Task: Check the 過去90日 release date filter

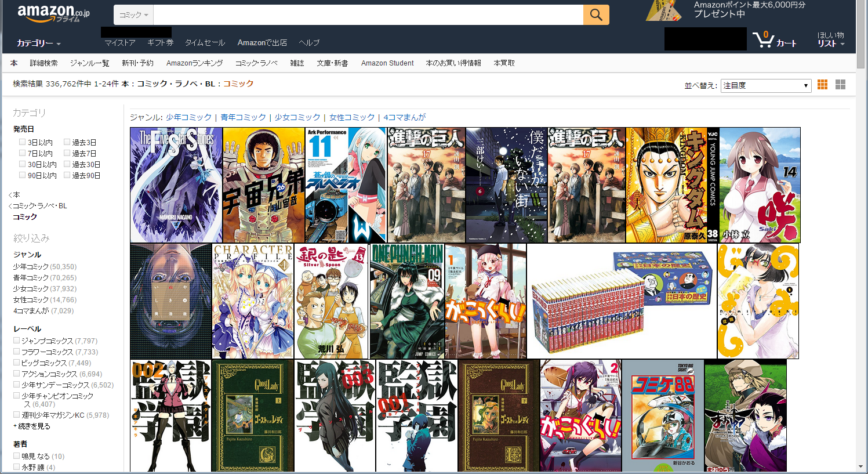Action: pos(67,175)
